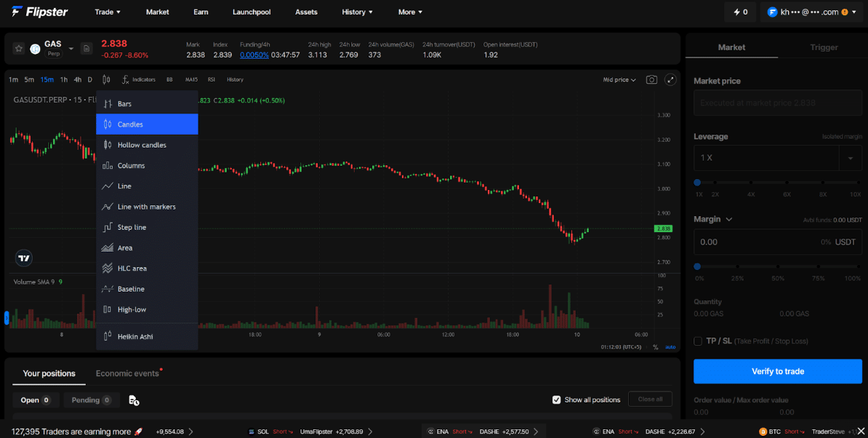This screenshot has height=438, width=868.
Task: Click the Margin amount input field
Action: (778, 242)
